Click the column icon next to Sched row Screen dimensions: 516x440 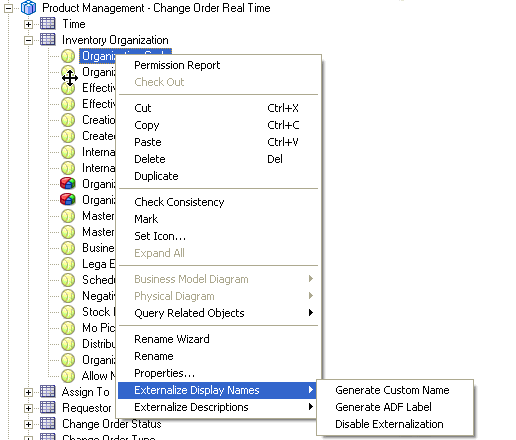click(x=68, y=280)
